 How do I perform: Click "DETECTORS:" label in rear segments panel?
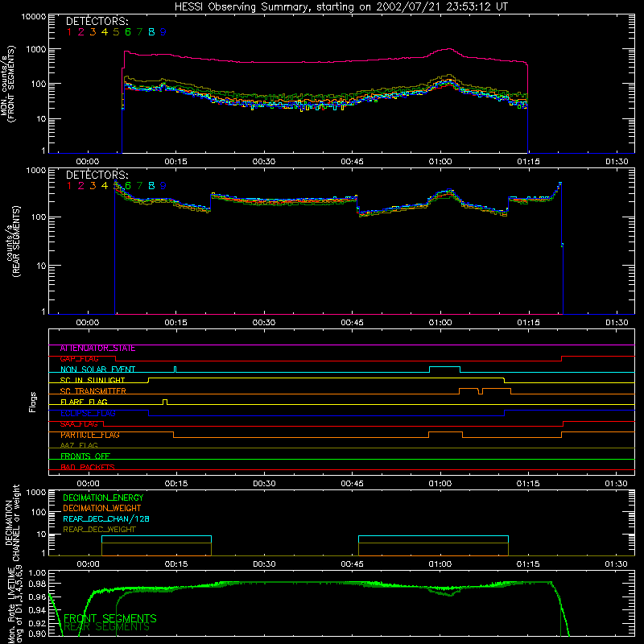tap(97, 175)
